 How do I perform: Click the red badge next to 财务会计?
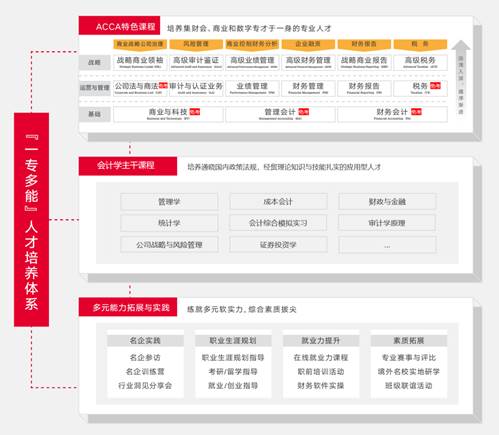(416, 112)
